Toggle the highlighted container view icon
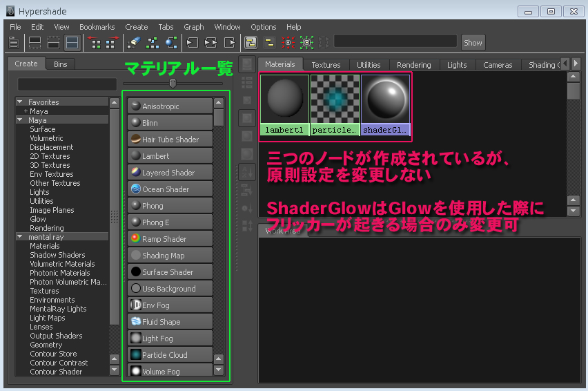 coord(251,42)
